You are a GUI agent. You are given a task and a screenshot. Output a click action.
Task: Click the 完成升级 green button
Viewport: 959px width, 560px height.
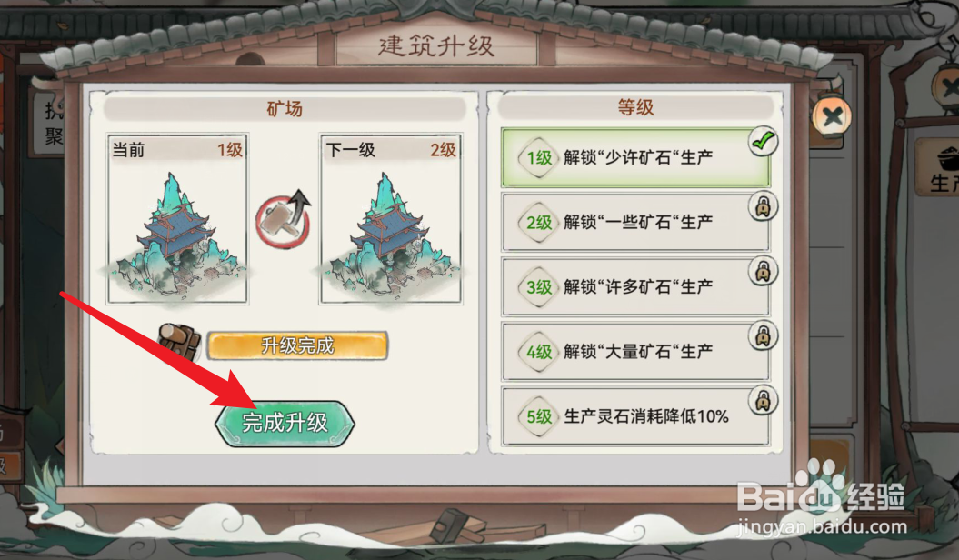tap(285, 423)
